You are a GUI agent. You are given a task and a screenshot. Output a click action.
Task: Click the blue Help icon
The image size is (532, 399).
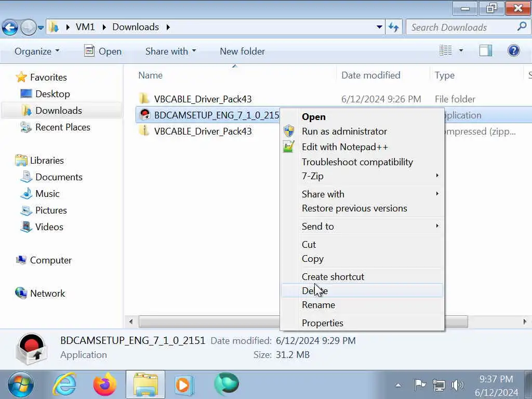[514, 50]
